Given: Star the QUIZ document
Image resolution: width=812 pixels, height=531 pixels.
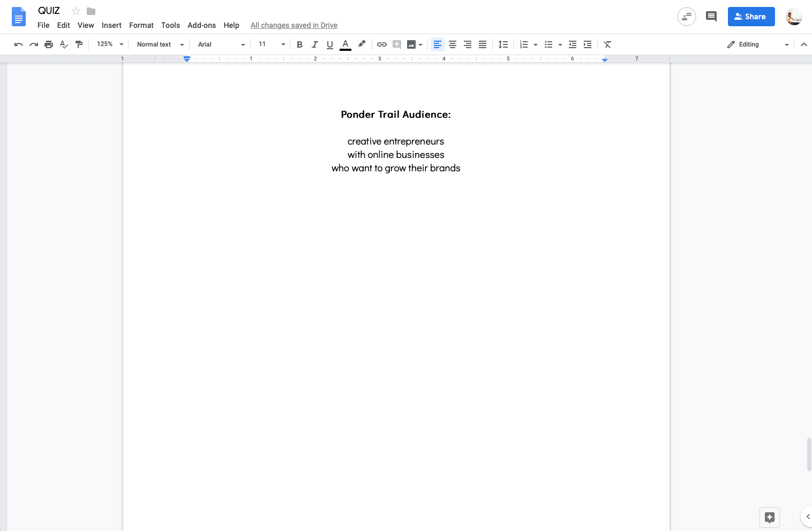Looking at the screenshot, I should pos(76,11).
